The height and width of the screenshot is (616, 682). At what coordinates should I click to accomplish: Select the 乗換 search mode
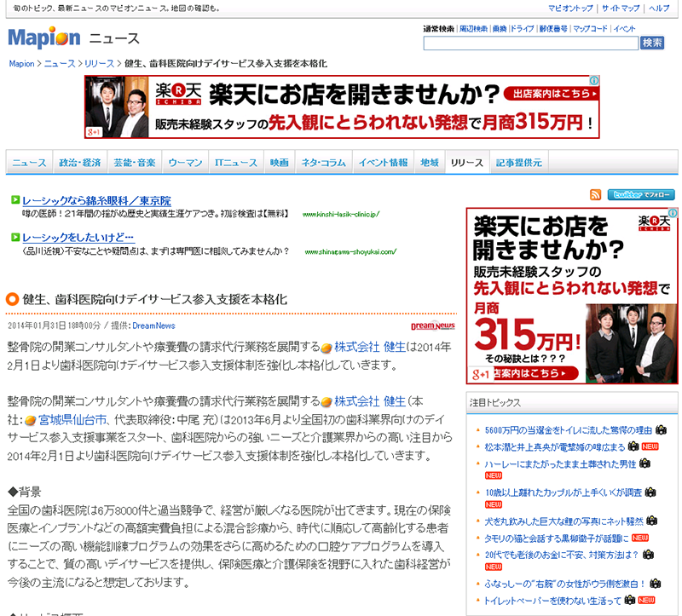pyautogui.click(x=500, y=29)
